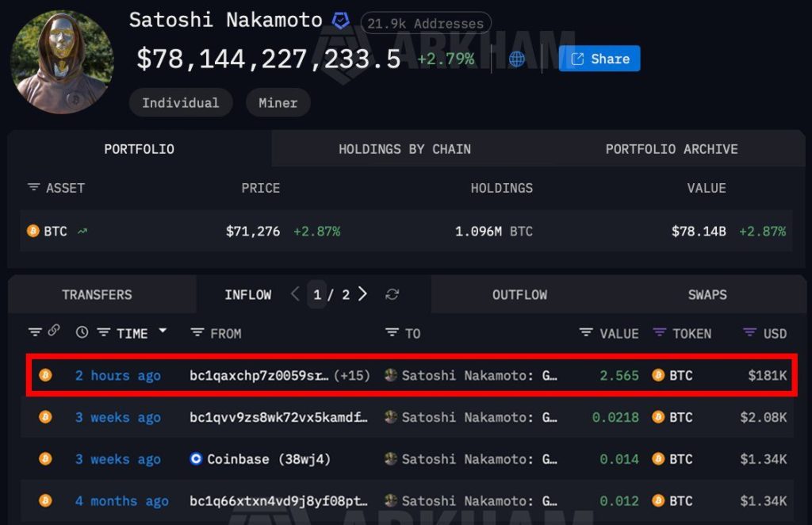
Task: Switch to the Holdings by Chain tab
Action: click(404, 149)
